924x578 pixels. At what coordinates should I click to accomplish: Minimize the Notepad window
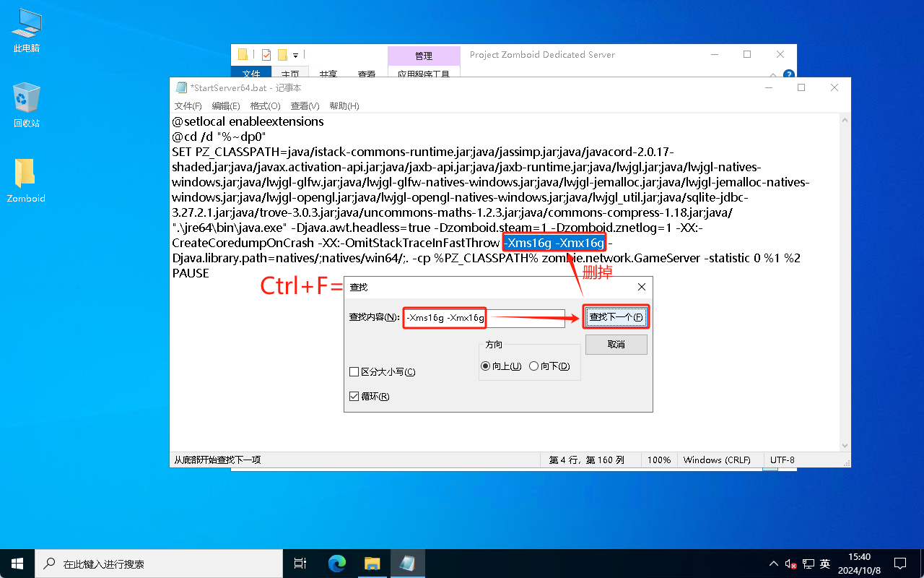[768, 87]
